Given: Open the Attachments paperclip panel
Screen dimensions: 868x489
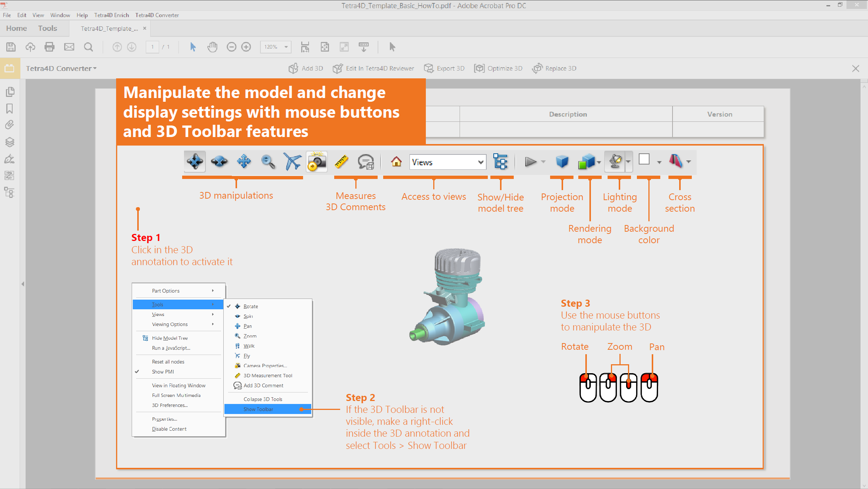Looking at the screenshot, I should click(x=10, y=125).
